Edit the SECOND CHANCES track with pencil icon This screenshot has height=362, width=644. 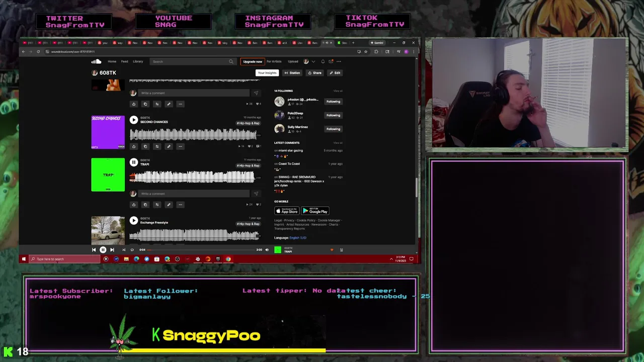[169, 146]
